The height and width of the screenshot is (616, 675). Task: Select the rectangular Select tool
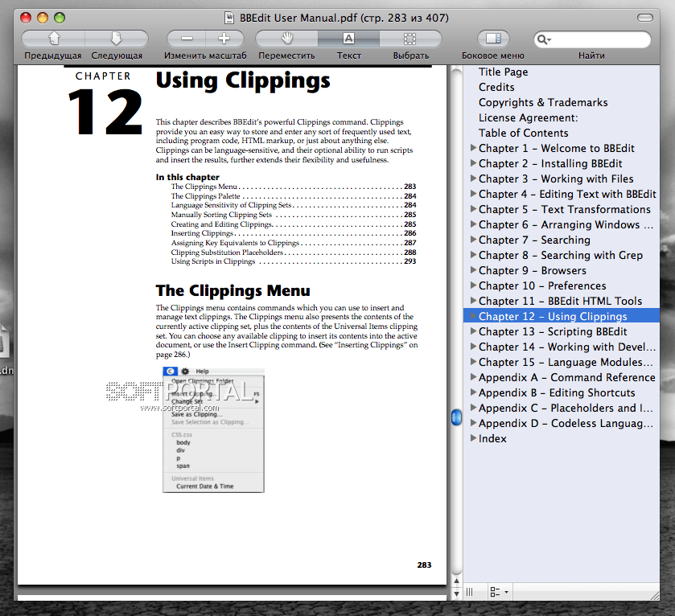pos(410,39)
